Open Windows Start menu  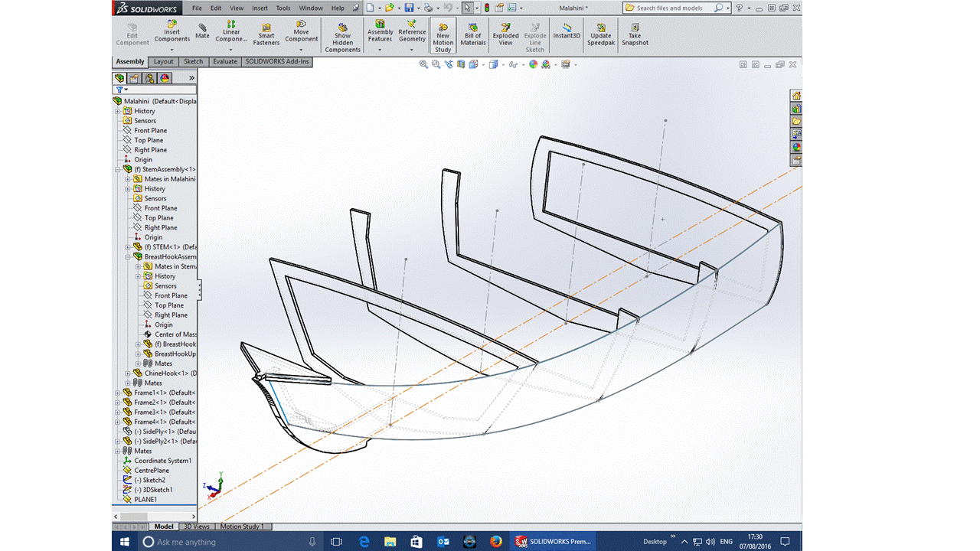125,542
